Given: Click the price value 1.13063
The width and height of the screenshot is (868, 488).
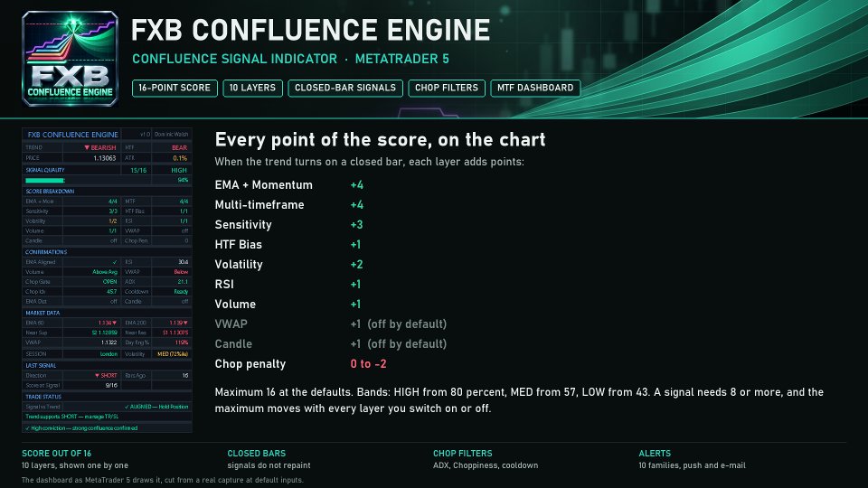Looking at the screenshot, I should [x=105, y=158].
